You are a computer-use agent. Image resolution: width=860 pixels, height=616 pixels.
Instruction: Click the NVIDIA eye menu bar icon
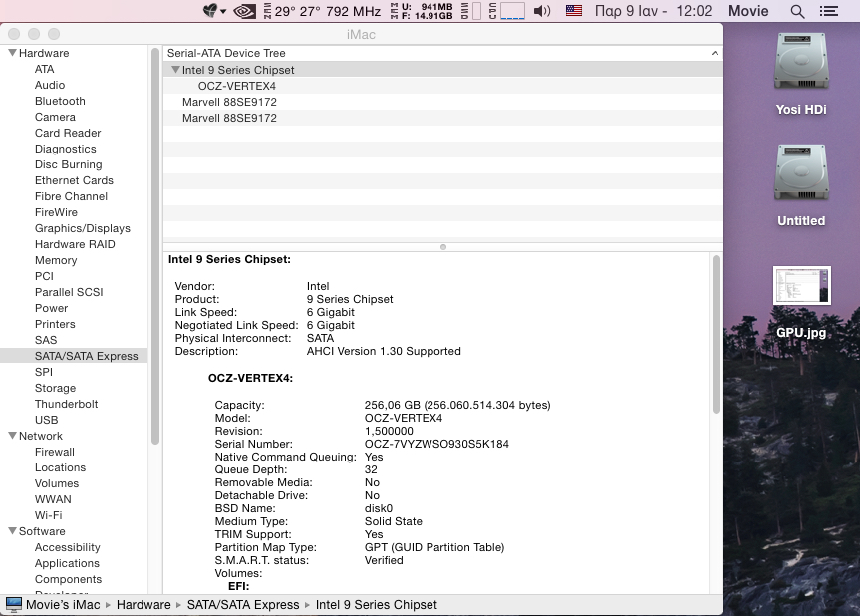pos(244,11)
